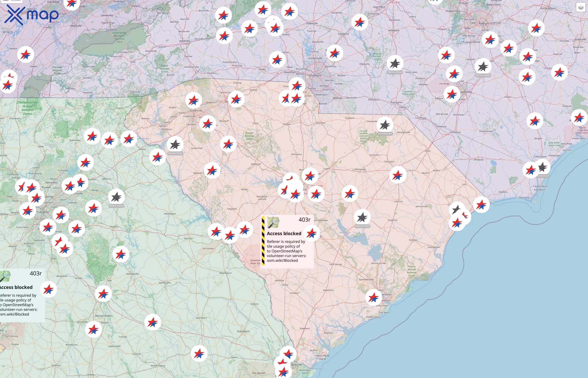Click the X map logo

[31, 15]
